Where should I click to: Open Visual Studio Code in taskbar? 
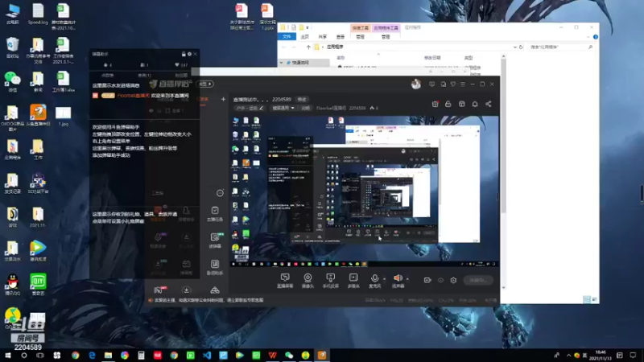click(x=207, y=356)
